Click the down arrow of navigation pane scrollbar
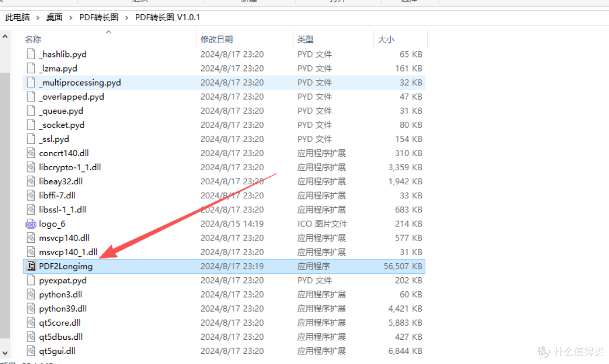 tap(5, 353)
